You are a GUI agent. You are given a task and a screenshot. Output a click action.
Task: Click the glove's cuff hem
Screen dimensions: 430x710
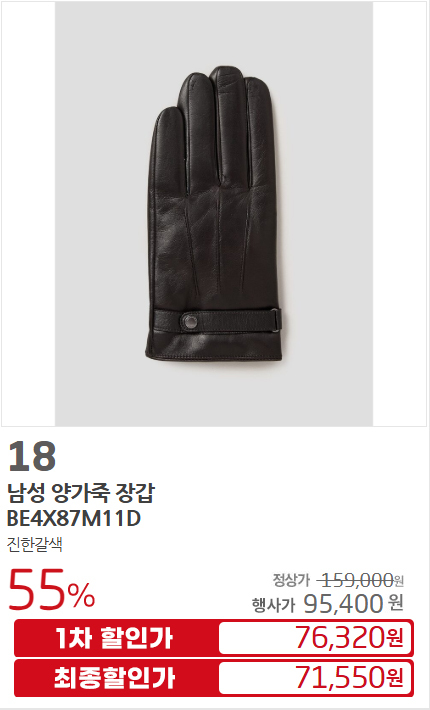coord(214,356)
